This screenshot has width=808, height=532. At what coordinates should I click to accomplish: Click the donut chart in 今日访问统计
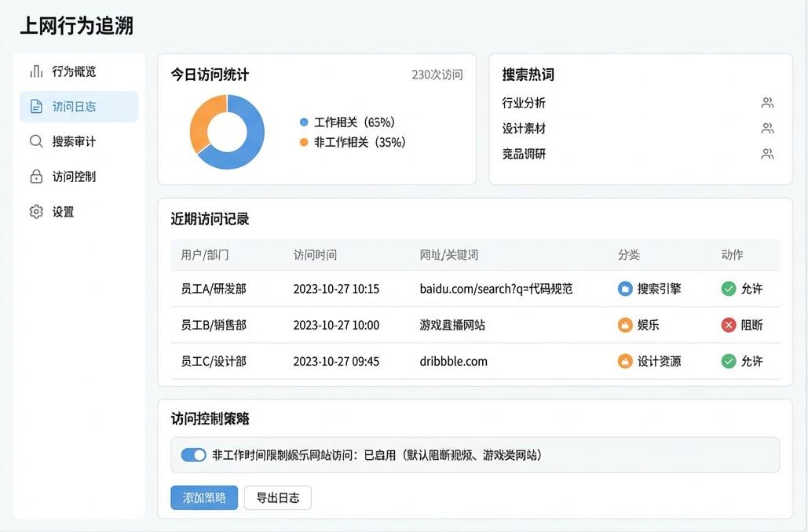227,132
